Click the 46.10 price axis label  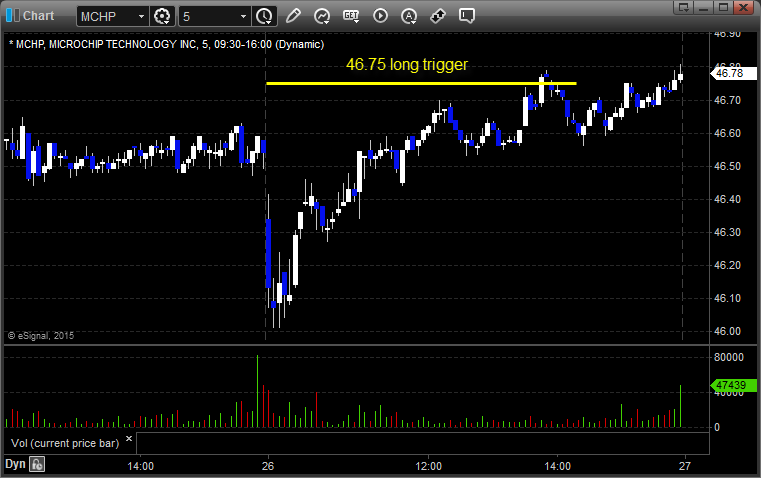(x=728, y=298)
